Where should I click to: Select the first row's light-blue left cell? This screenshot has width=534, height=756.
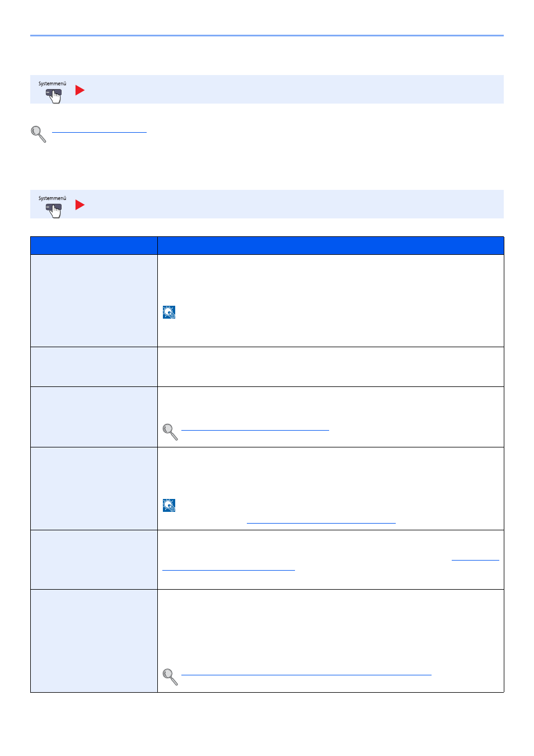(94, 301)
